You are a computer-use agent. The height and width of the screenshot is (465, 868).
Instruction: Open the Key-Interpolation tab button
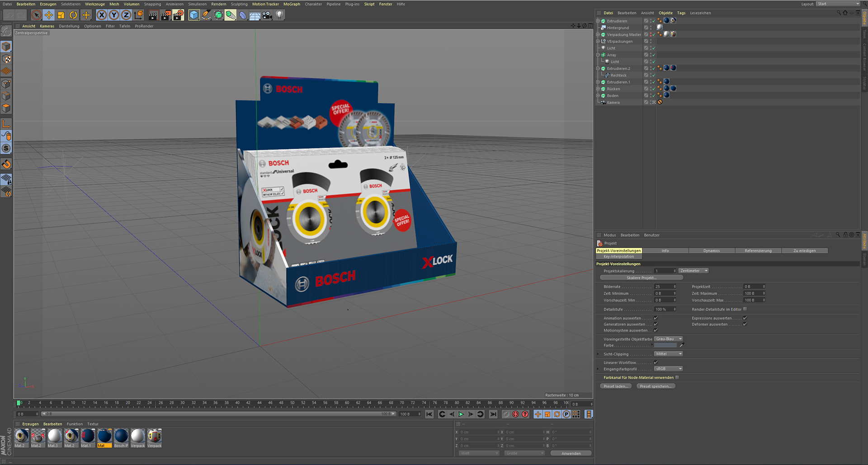[x=618, y=257]
